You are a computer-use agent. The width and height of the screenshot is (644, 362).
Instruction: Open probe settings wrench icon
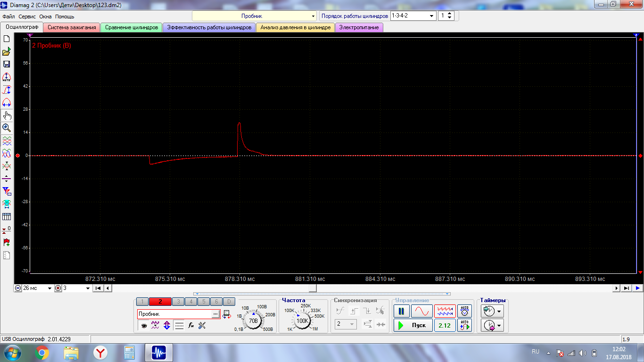click(x=202, y=325)
